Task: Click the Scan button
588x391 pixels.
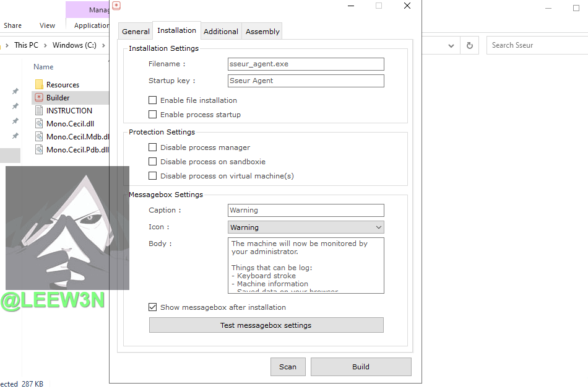Action: click(288, 367)
